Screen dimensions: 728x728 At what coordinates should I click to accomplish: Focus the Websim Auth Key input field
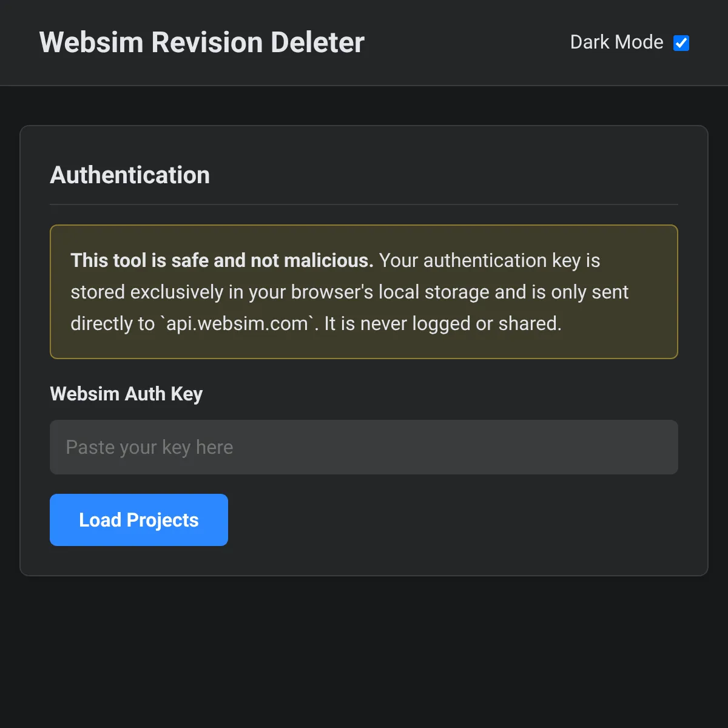364,447
